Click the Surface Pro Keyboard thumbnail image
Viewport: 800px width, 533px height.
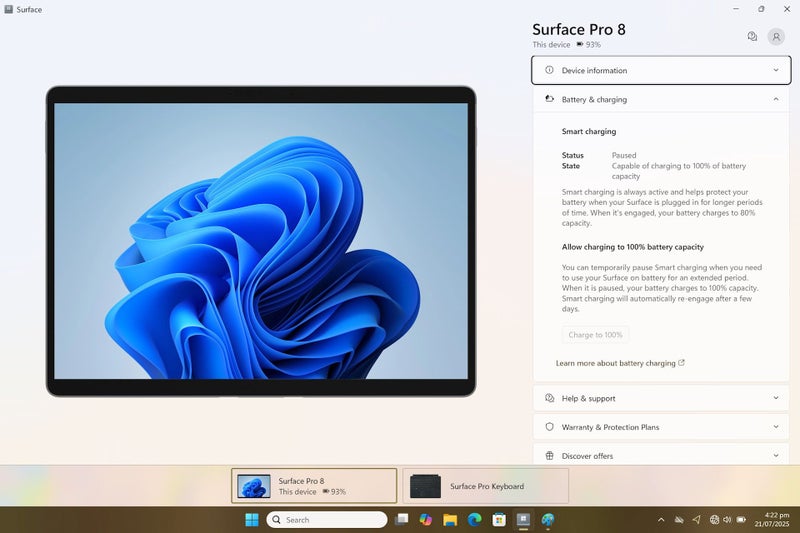point(426,487)
